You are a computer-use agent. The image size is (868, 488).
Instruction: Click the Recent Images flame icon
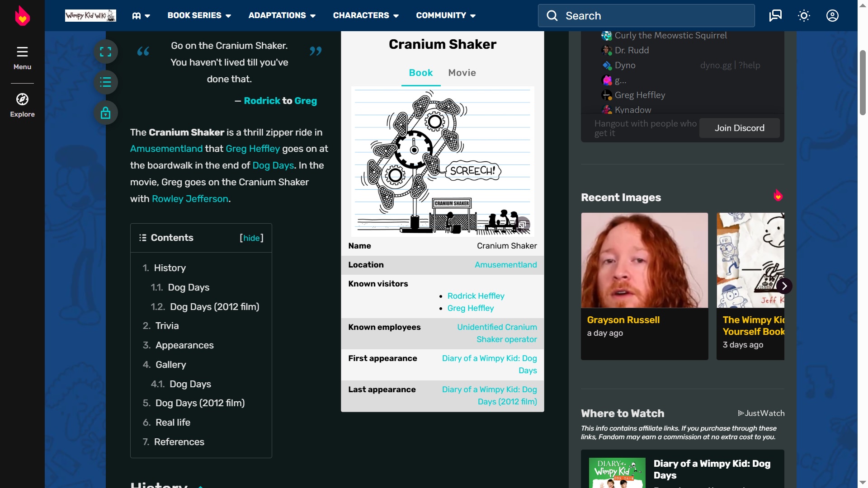click(x=778, y=196)
